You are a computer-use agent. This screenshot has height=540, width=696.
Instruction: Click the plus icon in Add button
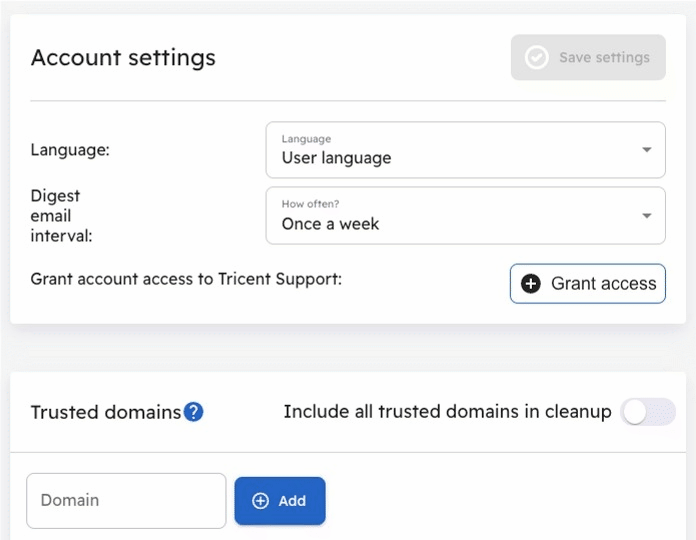pyautogui.click(x=260, y=501)
